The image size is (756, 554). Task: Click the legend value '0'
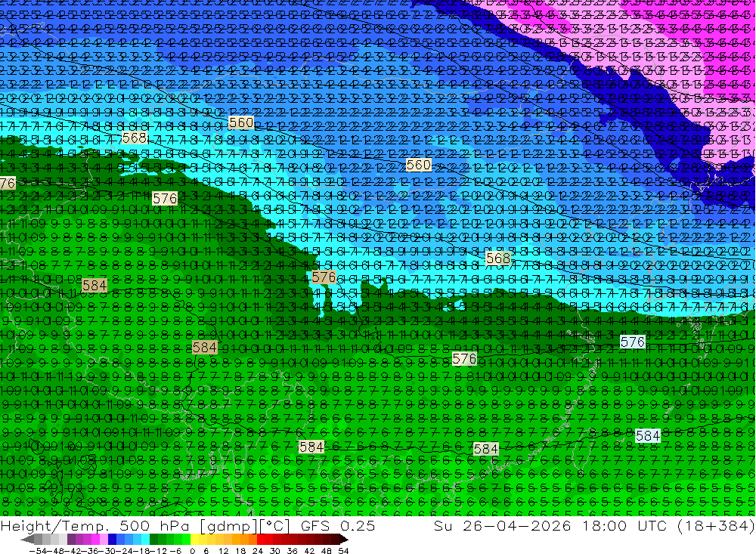[192, 550]
